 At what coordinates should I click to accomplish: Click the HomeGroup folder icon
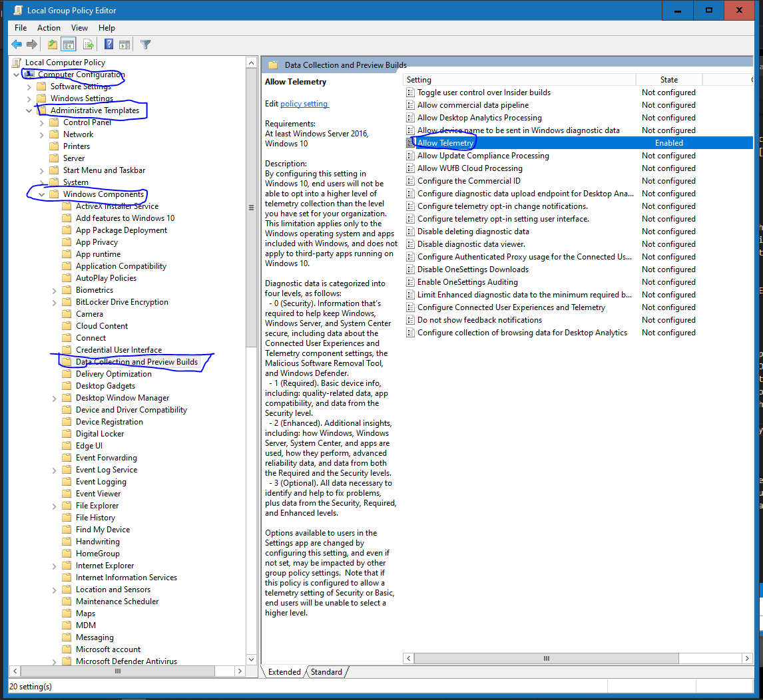point(67,554)
